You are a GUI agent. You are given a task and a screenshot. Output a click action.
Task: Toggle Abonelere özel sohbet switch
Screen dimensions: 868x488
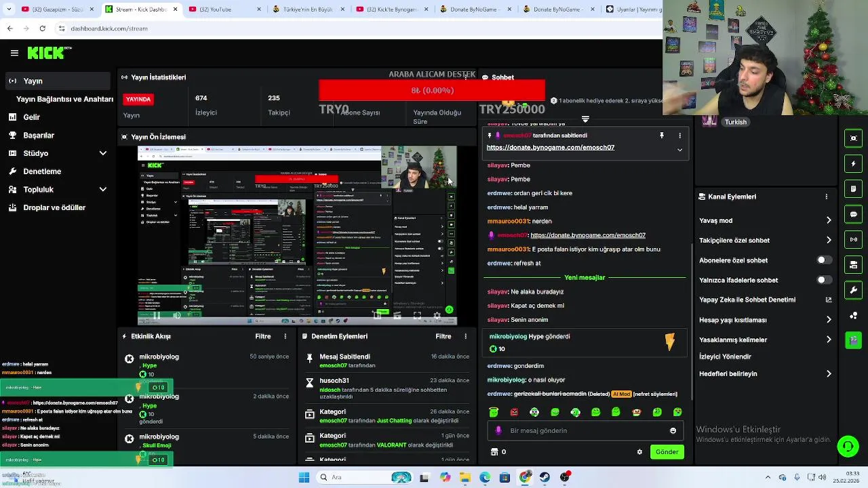[824, 260]
